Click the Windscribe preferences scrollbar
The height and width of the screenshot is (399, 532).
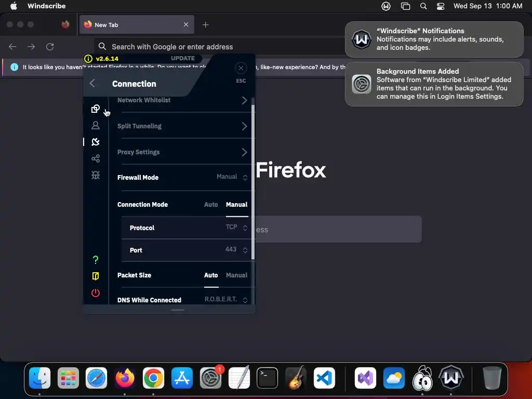253,182
